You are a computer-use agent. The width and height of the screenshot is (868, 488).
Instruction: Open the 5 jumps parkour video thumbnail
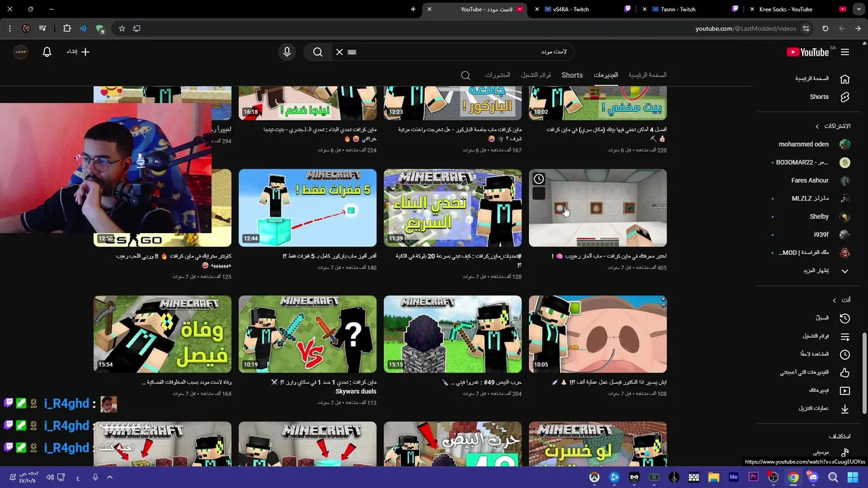click(x=307, y=208)
